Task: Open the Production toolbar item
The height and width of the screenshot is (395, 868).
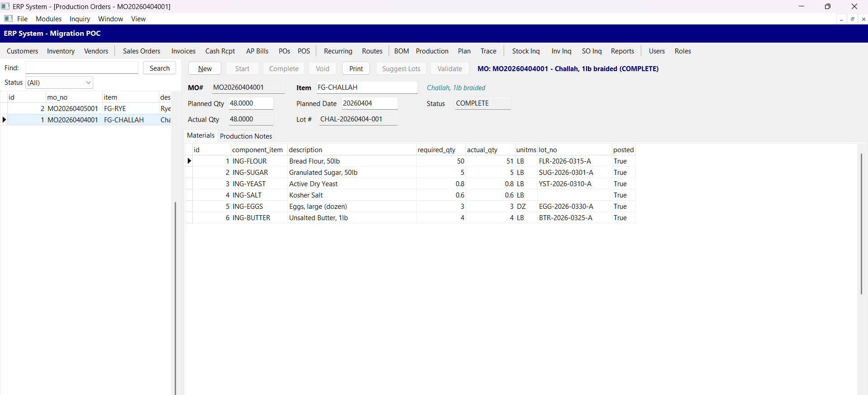Action: [432, 51]
